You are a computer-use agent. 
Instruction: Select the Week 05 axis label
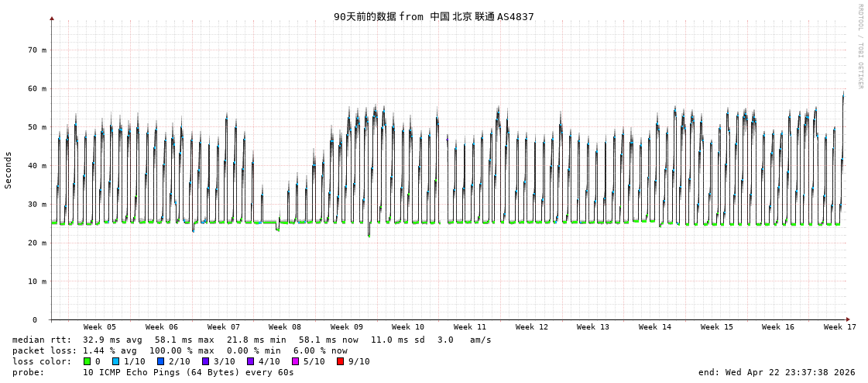click(100, 327)
